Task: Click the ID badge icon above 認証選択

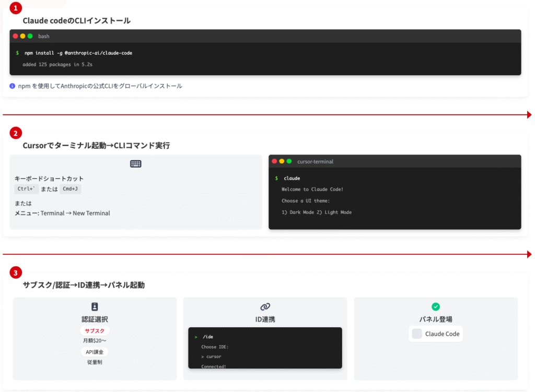Action: 95,306
